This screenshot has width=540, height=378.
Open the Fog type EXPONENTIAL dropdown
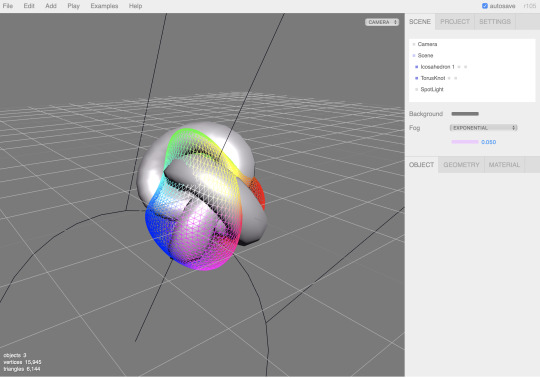tap(484, 128)
